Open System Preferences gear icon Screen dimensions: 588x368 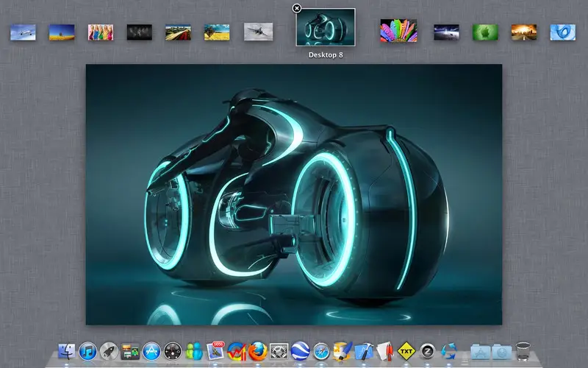[279, 352]
